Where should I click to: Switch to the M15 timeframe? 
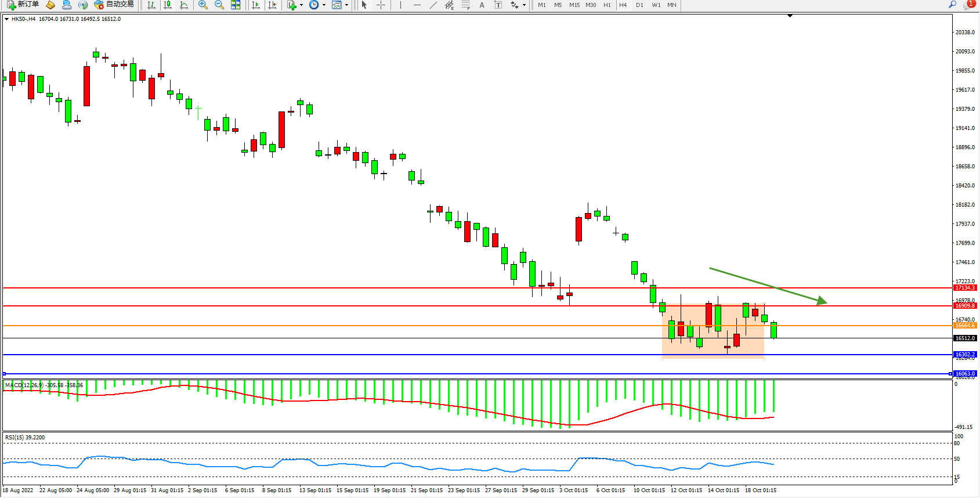[574, 5]
